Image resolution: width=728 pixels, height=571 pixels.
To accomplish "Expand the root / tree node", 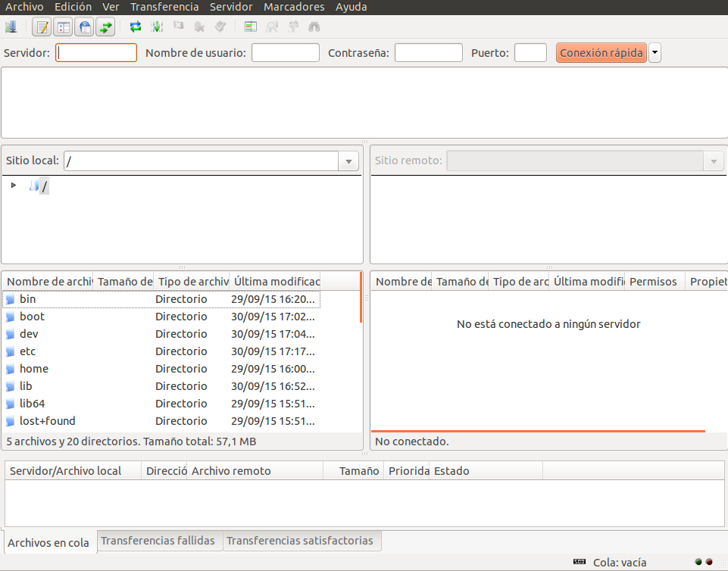I will pos(12,185).
